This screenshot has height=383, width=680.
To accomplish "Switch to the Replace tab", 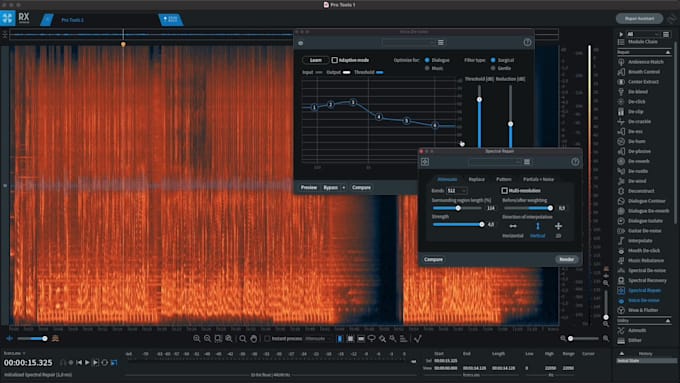I will (x=477, y=180).
